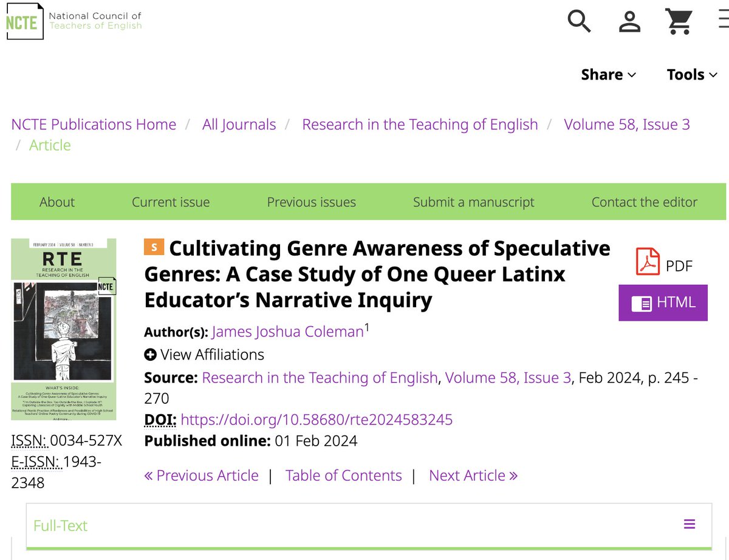Open the DOI link
The height and width of the screenshot is (560, 729).
317,420
